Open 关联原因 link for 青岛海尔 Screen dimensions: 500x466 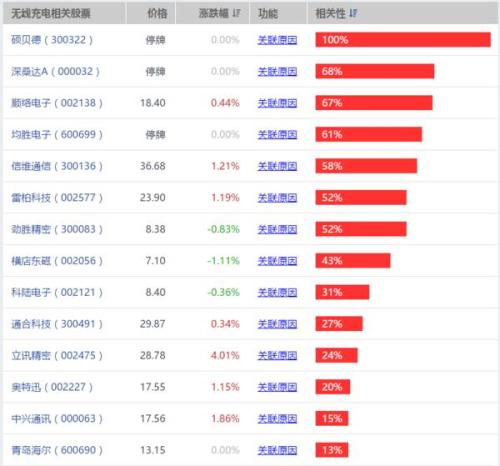(277, 450)
